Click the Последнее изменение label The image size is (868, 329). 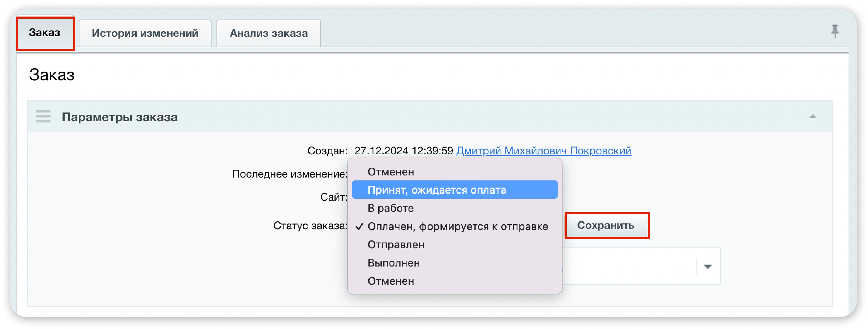pyautogui.click(x=290, y=174)
